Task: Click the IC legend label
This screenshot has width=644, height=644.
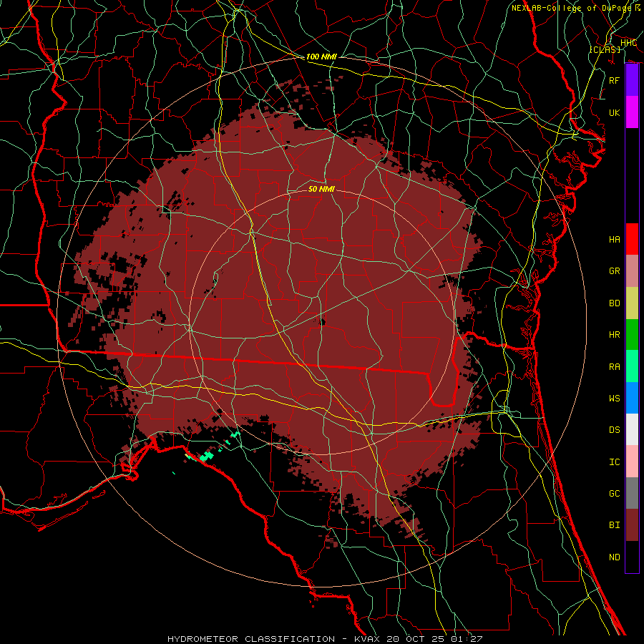Action: coord(615,462)
